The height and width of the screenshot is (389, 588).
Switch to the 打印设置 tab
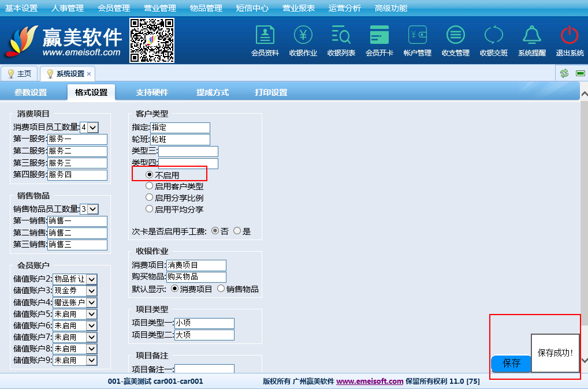click(271, 92)
